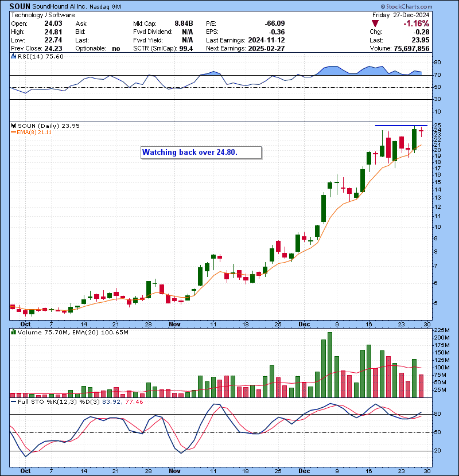Click the Open value 24.03
Viewport: 459px width, 476px height.
[x=53, y=24]
